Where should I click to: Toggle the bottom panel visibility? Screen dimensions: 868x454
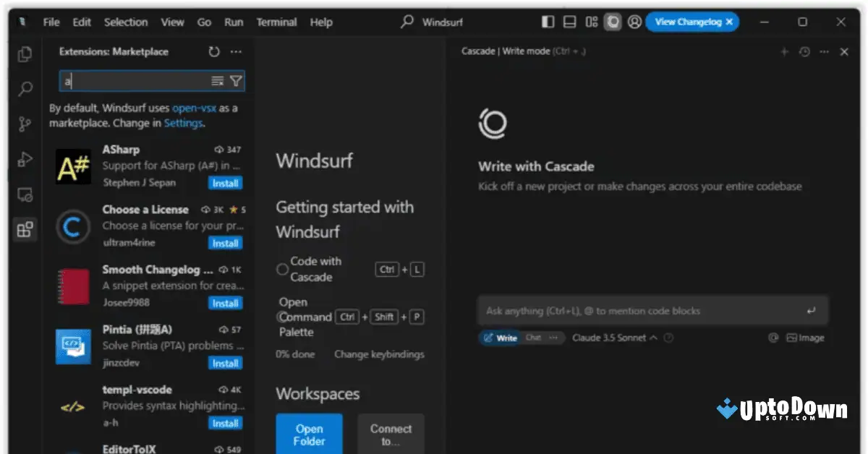coord(569,22)
